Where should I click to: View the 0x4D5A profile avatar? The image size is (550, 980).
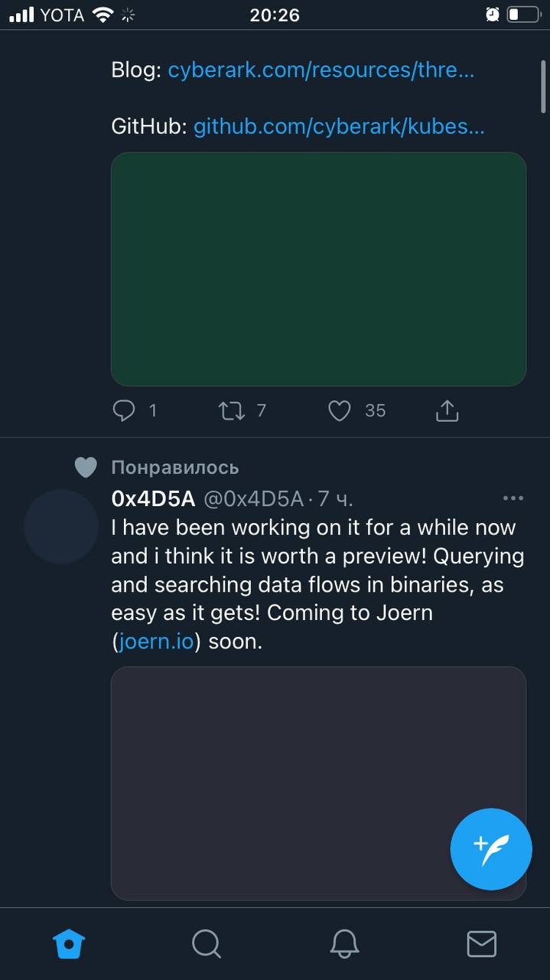pos(61,527)
